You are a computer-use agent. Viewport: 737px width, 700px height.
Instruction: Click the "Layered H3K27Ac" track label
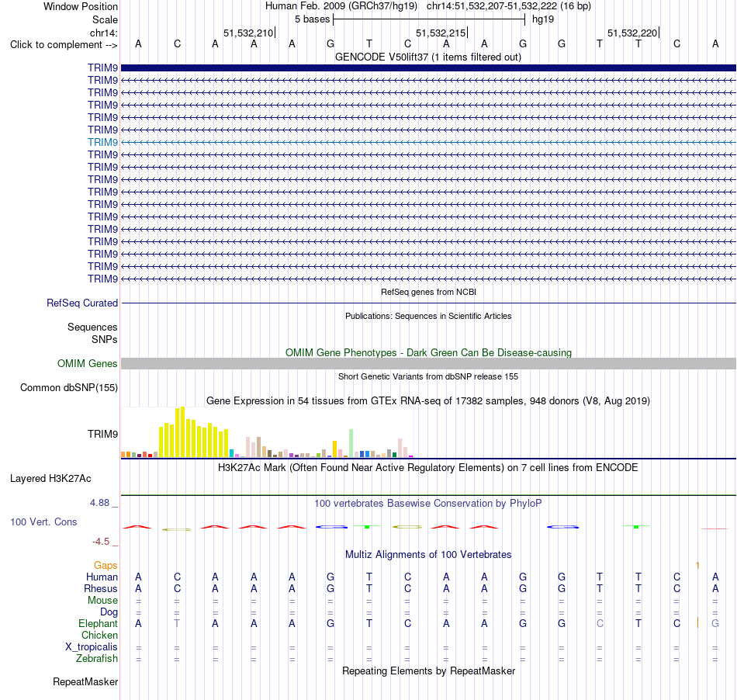(x=50, y=479)
